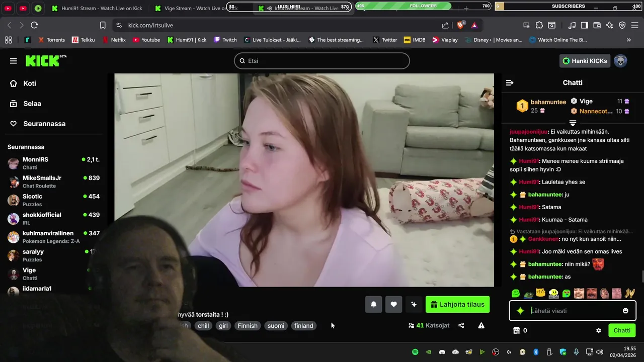The height and width of the screenshot is (362, 644).
Task: Open the tab groups grid icon
Action: click(8, 40)
